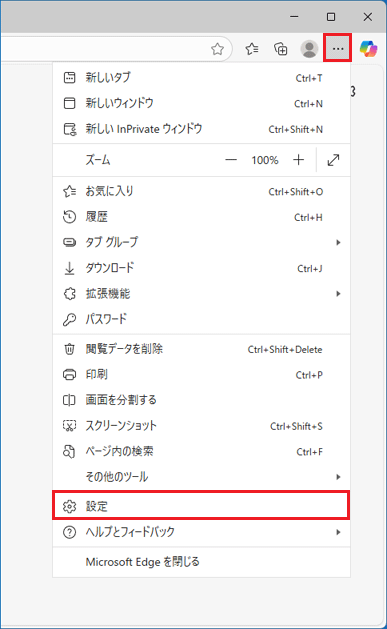
Task: Expand the その他のツール submenu arrow
Action: click(338, 477)
